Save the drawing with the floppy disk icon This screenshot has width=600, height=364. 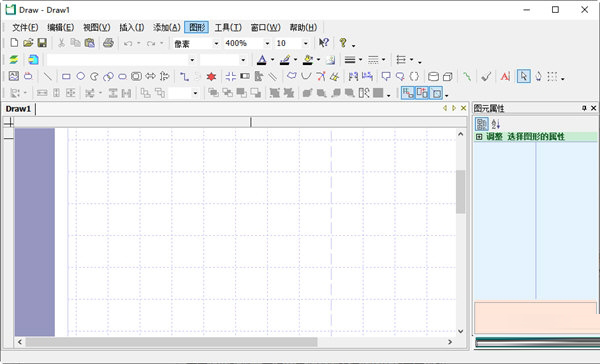click(42, 43)
